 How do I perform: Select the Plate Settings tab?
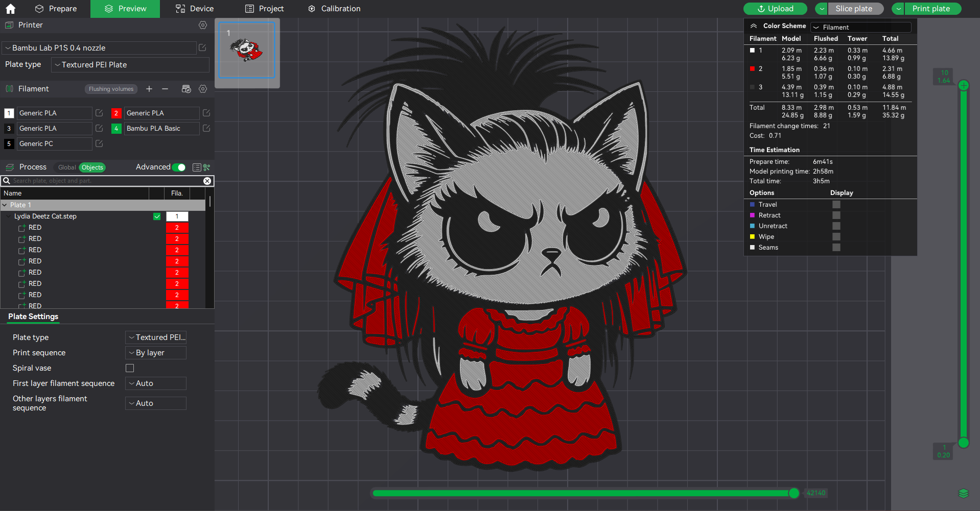click(x=33, y=317)
